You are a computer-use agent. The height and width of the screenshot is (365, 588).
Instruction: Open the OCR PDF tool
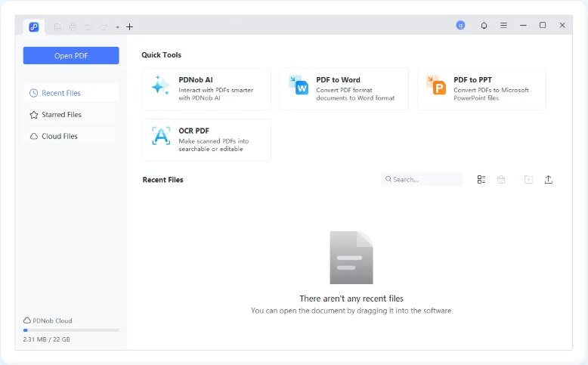(206, 140)
